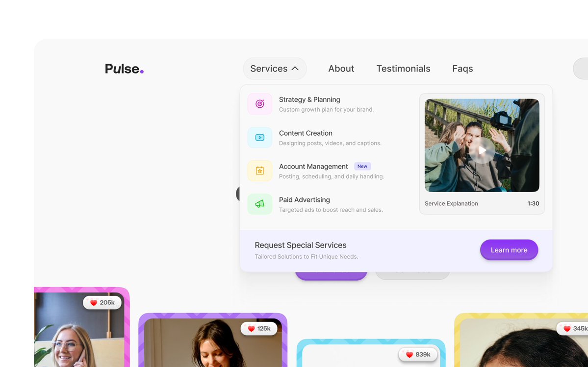Click the 839k likes heart badge
588x367 pixels.
click(418, 355)
